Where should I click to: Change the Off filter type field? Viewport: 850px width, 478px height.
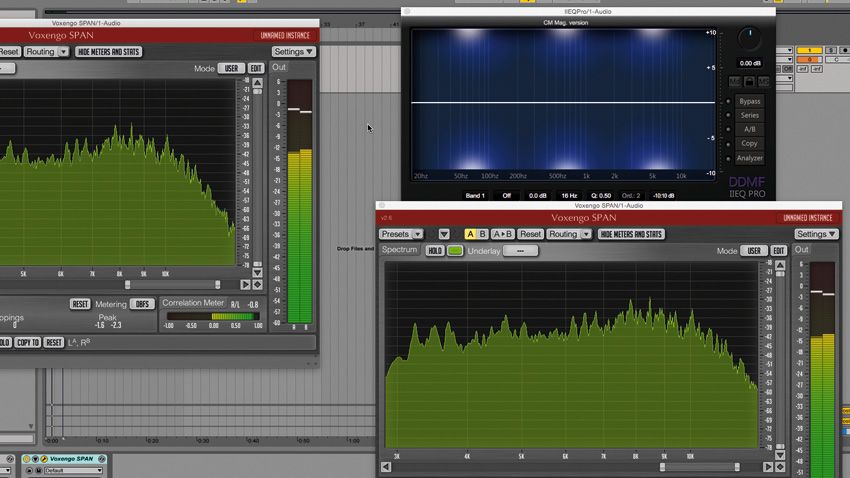(506, 196)
